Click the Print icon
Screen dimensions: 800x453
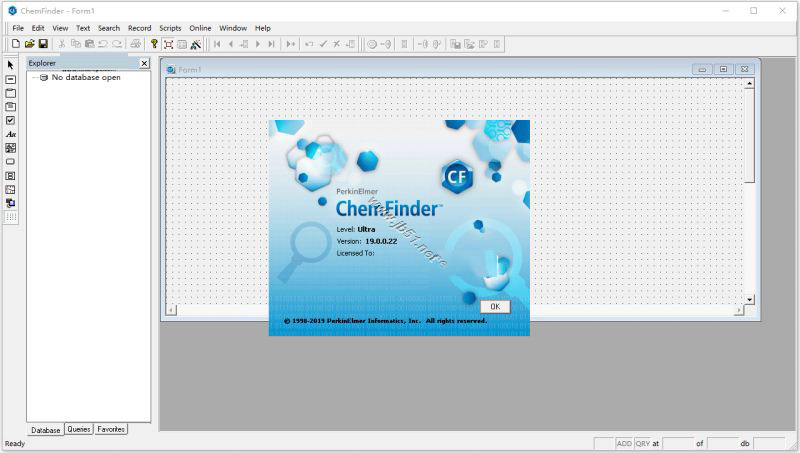point(135,44)
